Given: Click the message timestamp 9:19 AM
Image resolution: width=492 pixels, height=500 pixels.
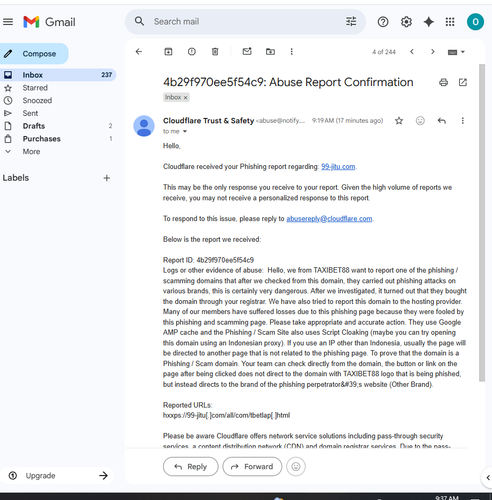Looking at the screenshot, I should click(347, 121).
